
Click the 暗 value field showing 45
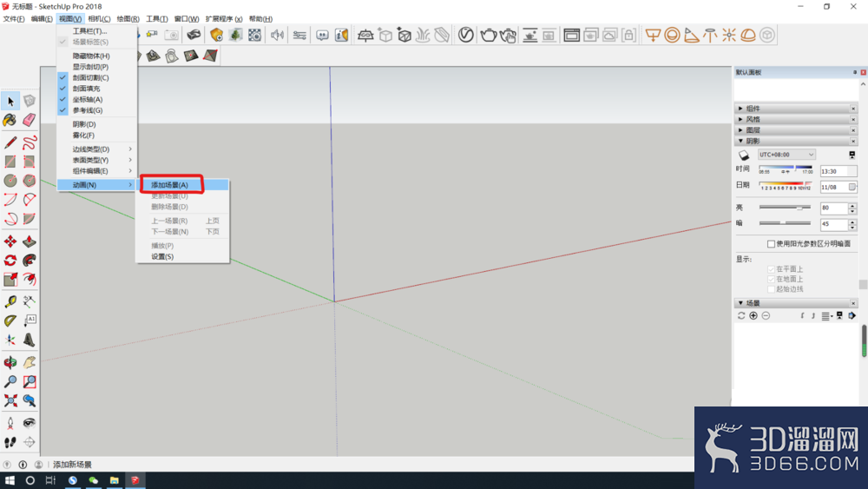(833, 224)
